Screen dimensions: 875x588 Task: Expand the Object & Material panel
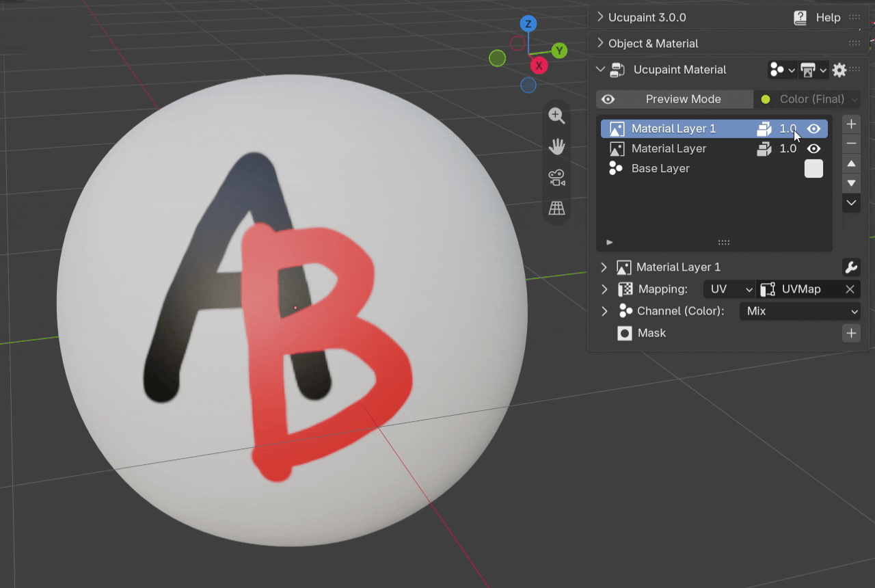click(x=600, y=43)
